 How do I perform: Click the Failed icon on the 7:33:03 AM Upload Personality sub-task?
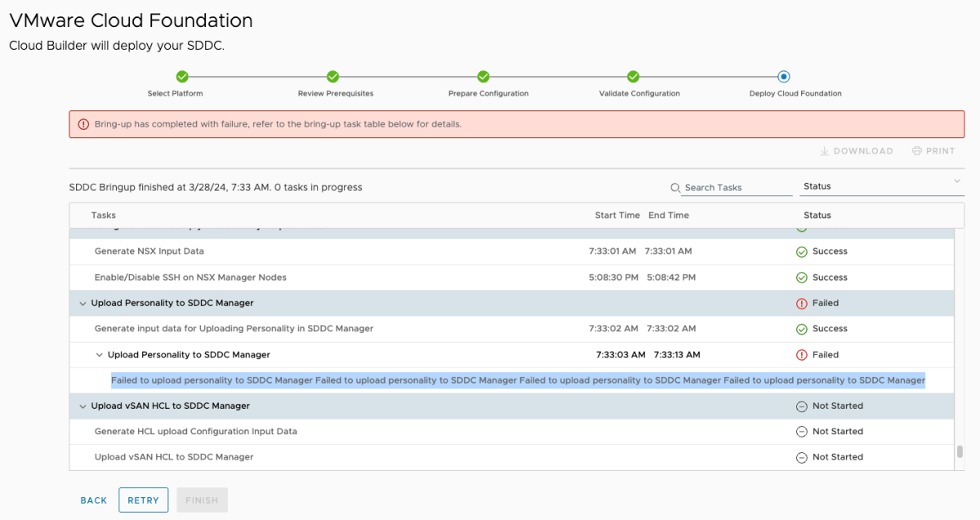pos(802,355)
